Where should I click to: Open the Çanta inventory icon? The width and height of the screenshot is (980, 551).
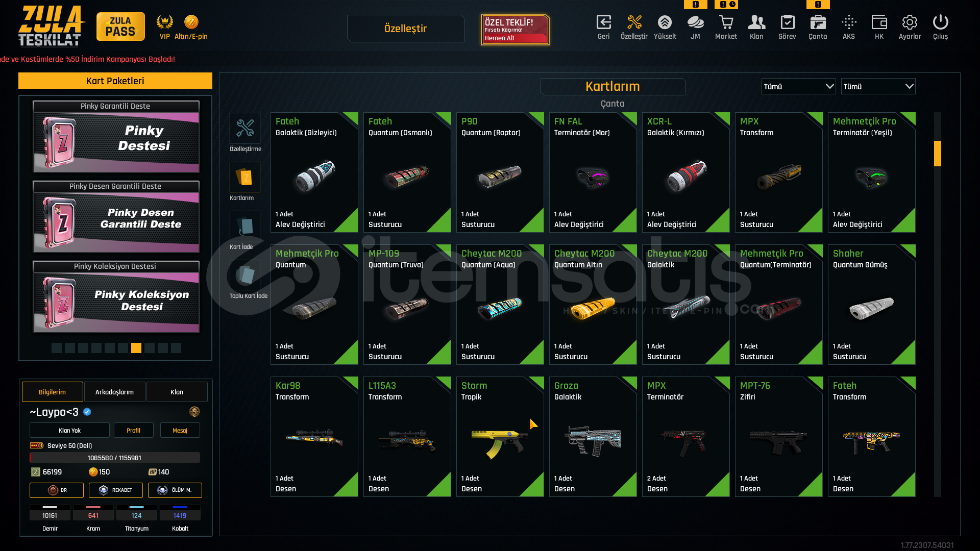(818, 22)
